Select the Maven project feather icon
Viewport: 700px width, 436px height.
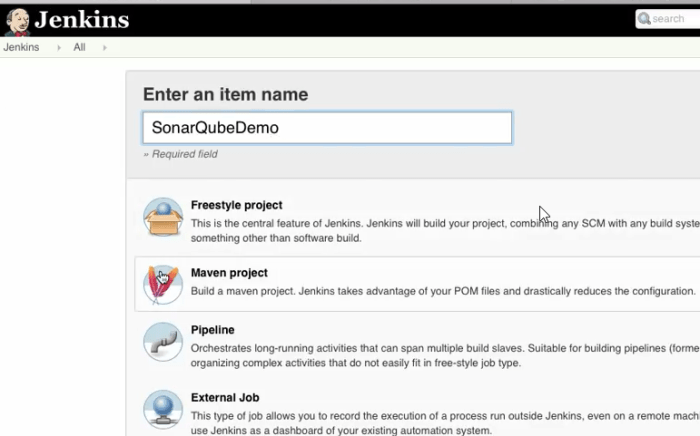tap(163, 284)
